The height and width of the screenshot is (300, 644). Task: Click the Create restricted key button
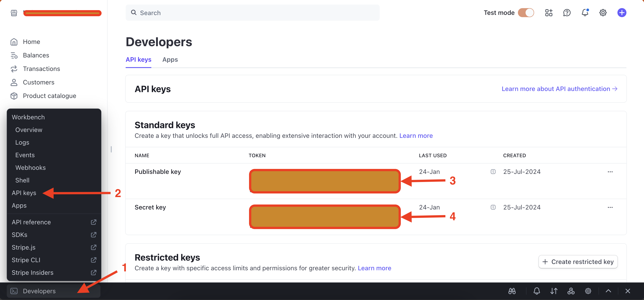click(x=578, y=261)
